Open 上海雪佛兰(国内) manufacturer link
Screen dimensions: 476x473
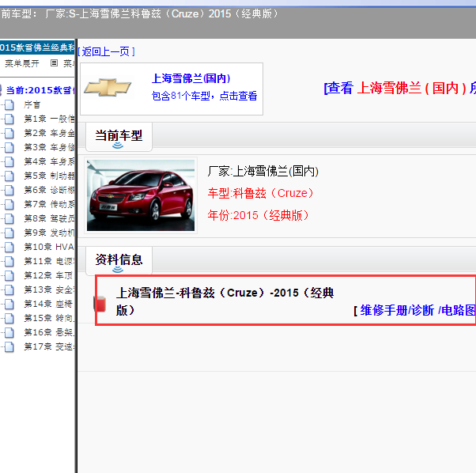pos(191,78)
